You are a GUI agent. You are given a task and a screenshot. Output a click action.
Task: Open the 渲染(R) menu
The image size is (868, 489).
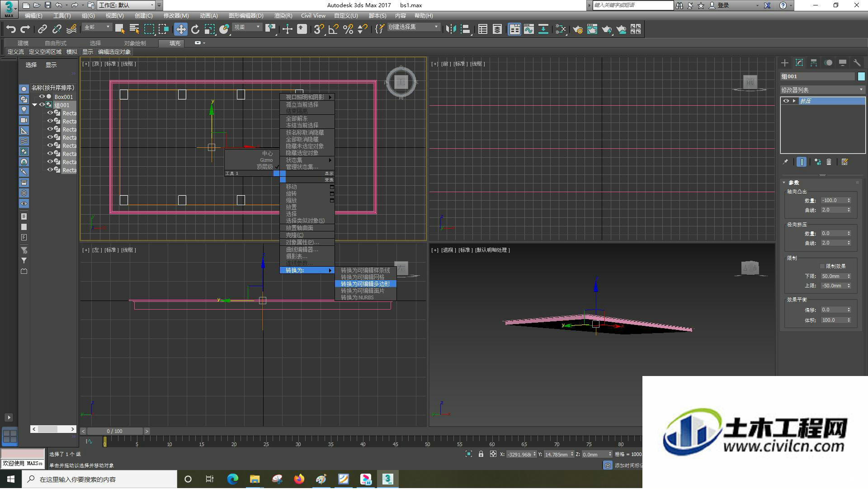[283, 16]
